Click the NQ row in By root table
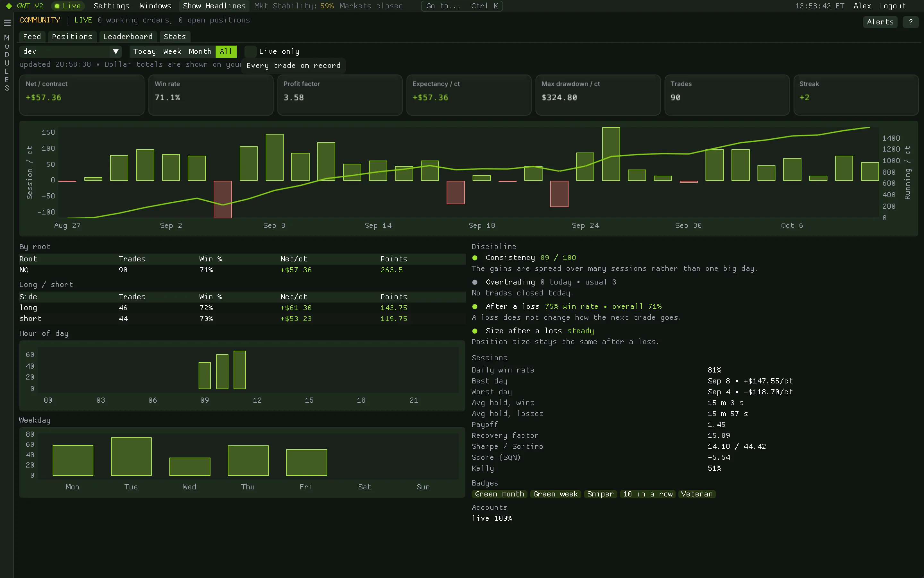The width and height of the screenshot is (924, 578). (243, 270)
